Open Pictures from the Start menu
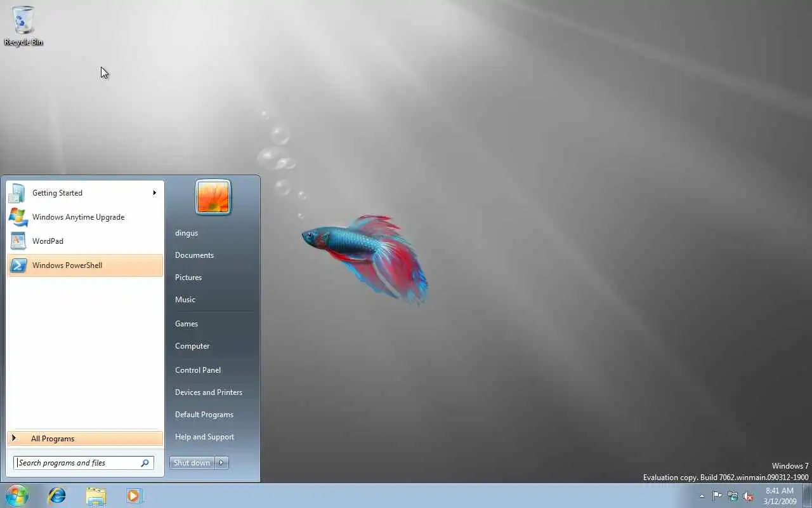The image size is (812, 508). (188, 277)
